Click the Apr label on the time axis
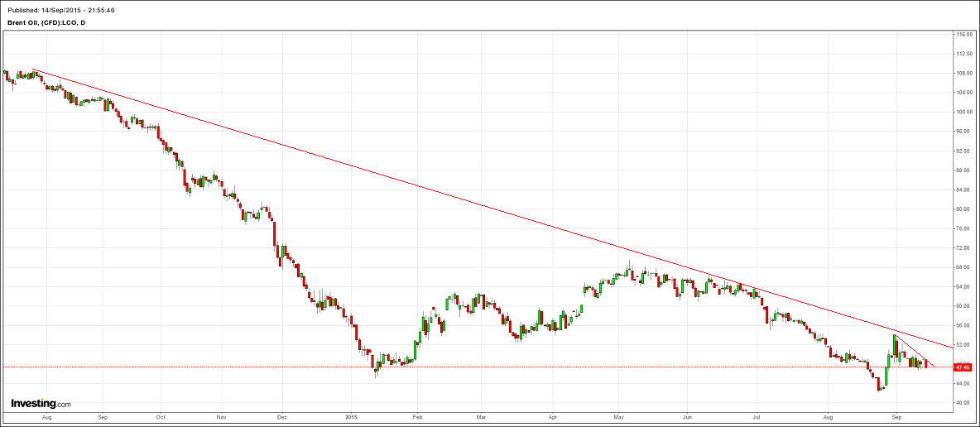Viewport: 980px width, 427px height. pos(551,419)
